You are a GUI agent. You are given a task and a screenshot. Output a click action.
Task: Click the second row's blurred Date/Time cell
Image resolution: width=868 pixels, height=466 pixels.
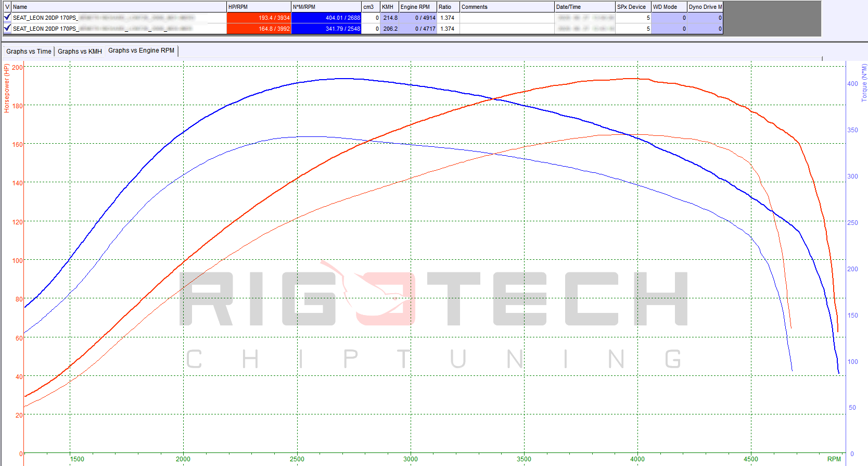(x=585, y=29)
